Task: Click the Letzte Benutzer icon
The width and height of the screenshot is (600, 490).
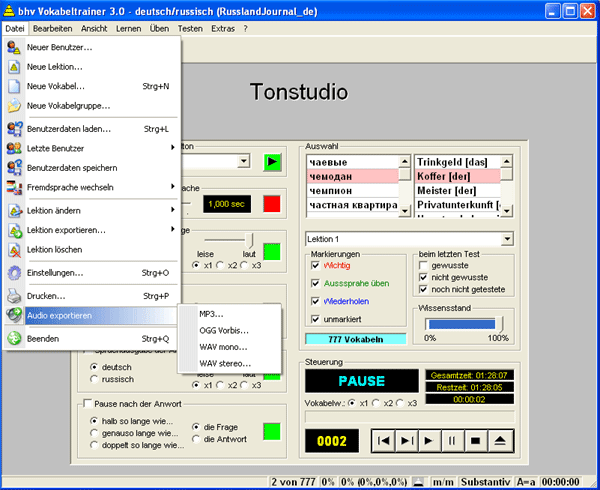Action: click(x=14, y=148)
